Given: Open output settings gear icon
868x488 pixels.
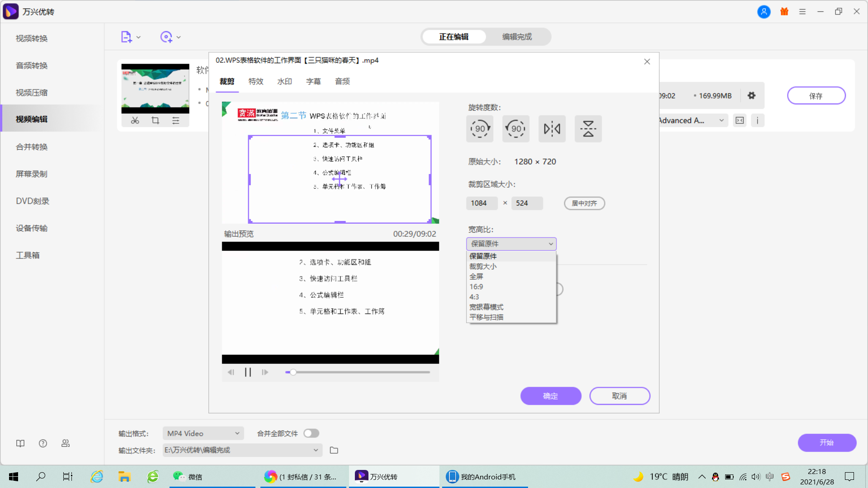Looking at the screenshot, I should click(751, 95).
